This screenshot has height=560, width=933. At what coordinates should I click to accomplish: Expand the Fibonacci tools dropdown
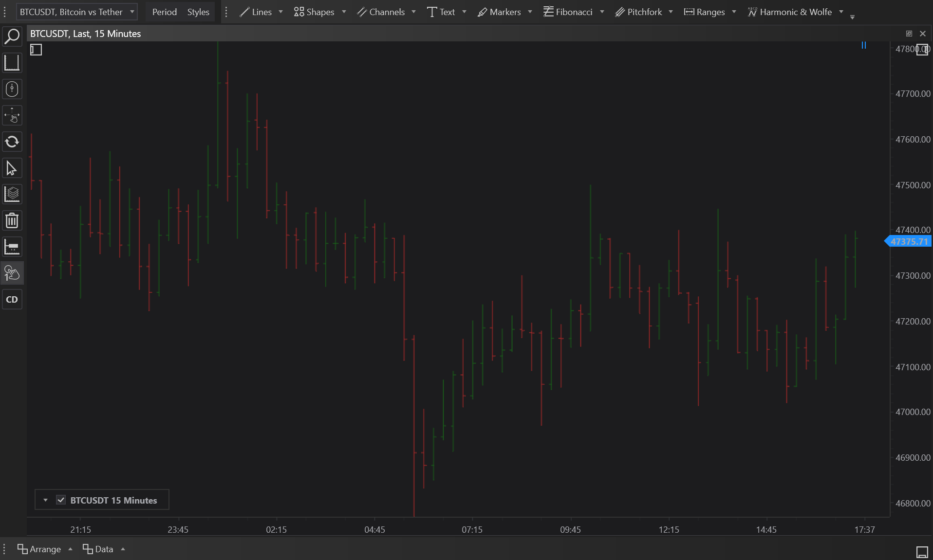pos(602,12)
